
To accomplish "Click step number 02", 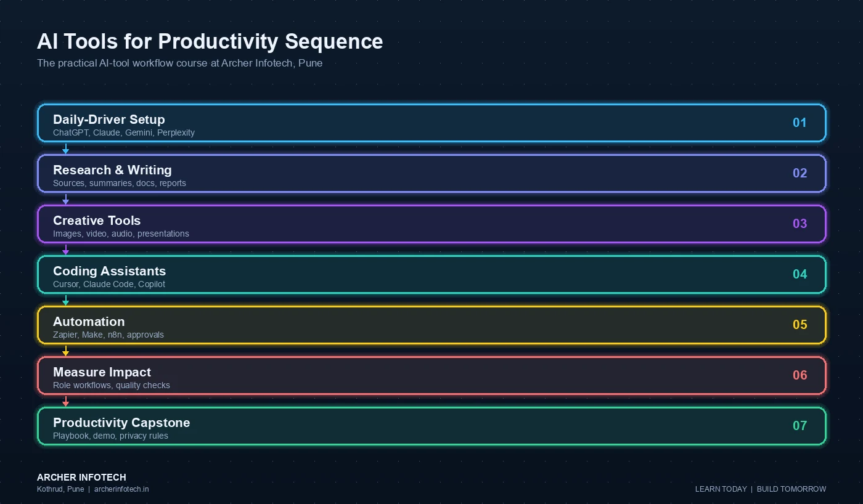I will click(x=800, y=173).
